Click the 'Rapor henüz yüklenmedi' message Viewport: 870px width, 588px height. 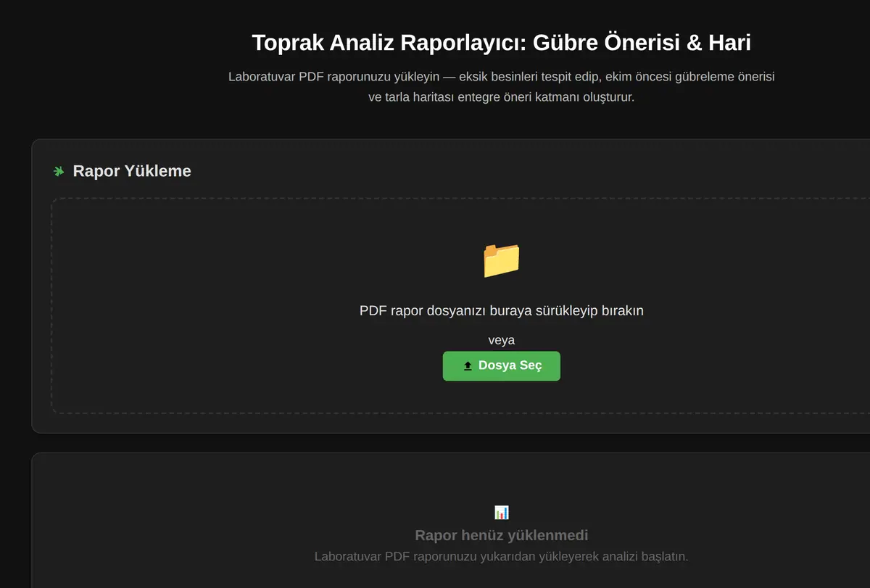tap(502, 535)
